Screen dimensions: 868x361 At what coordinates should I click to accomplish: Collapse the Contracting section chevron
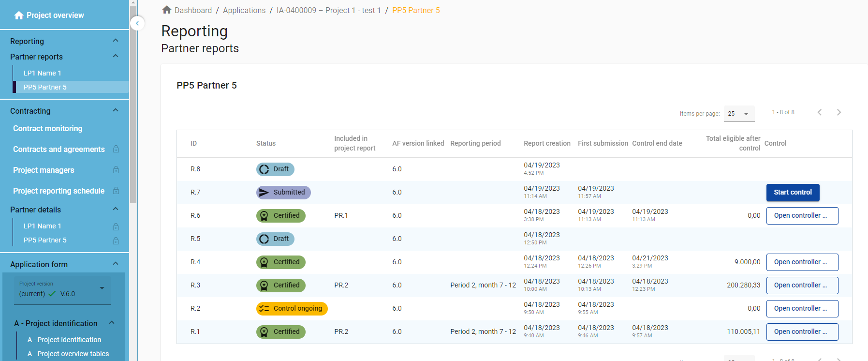(x=116, y=110)
